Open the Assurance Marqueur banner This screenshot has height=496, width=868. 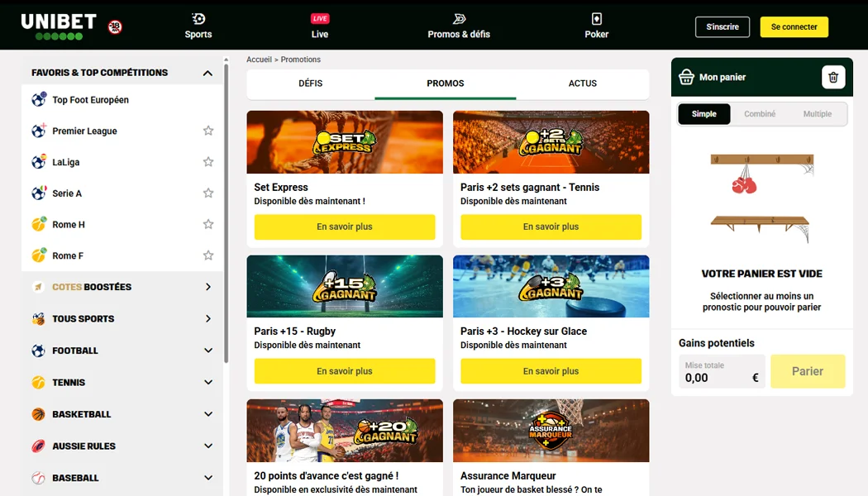551,431
